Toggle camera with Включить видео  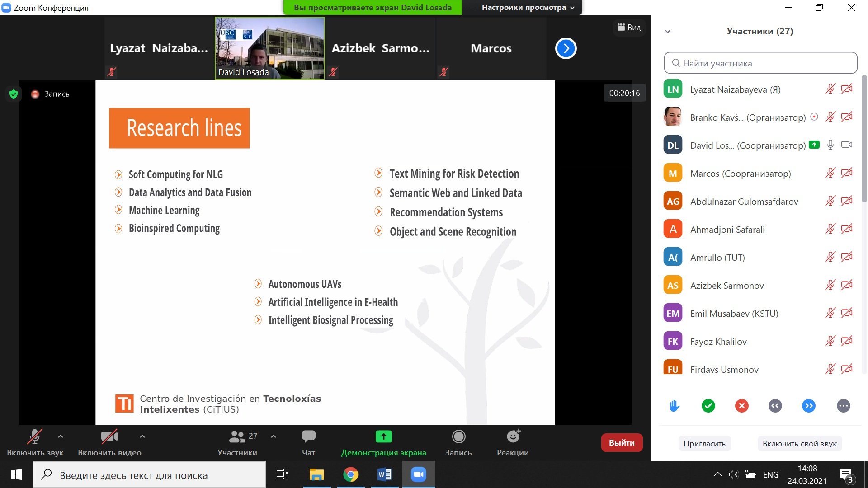pos(109,442)
